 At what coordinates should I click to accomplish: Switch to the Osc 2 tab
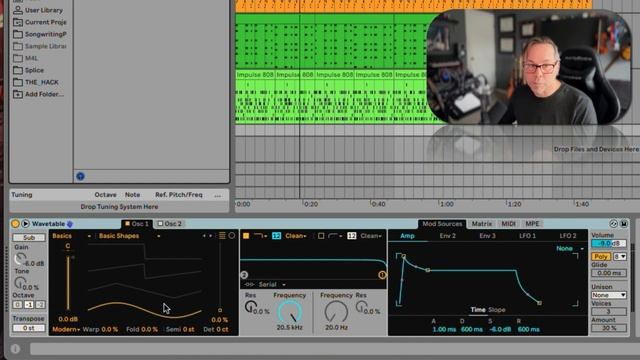170,224
